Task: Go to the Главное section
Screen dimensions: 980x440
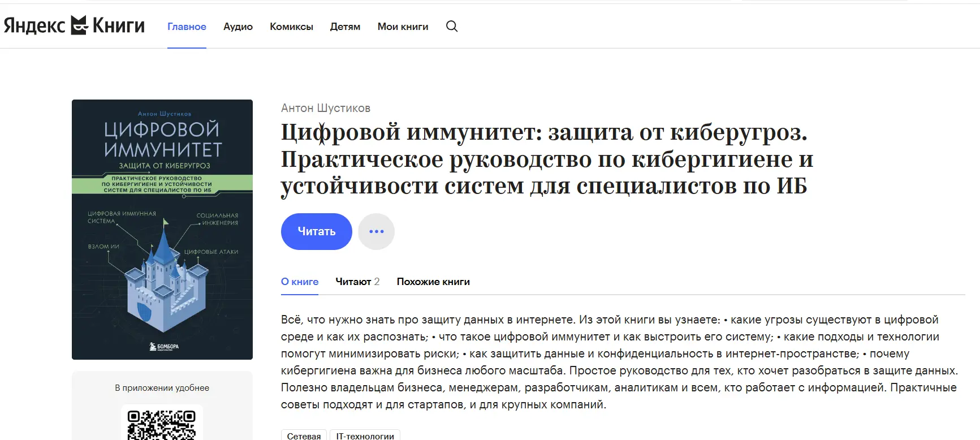Action: pyautogui.click(x=187, y=27)
